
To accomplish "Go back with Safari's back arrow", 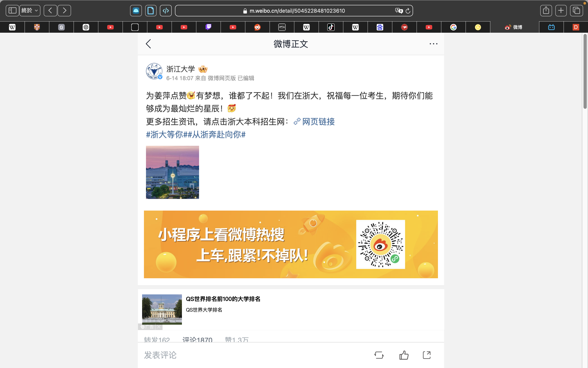I will point(50,10).
